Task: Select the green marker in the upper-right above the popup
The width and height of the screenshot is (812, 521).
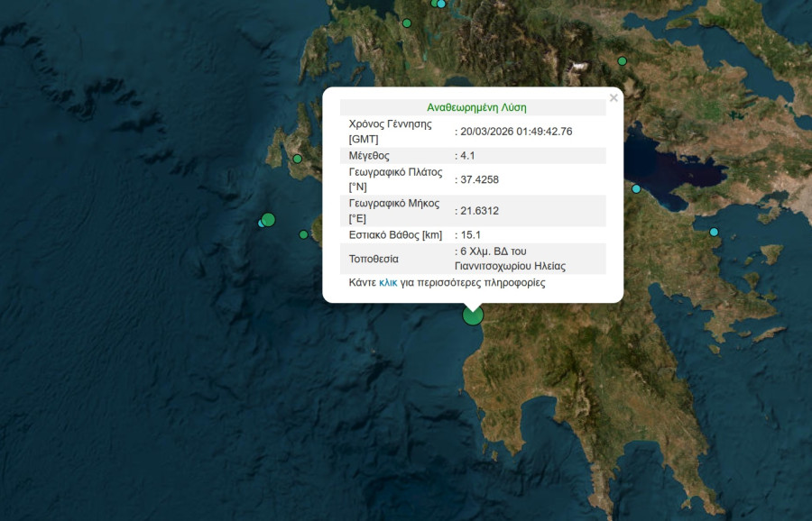Action: 622,61
